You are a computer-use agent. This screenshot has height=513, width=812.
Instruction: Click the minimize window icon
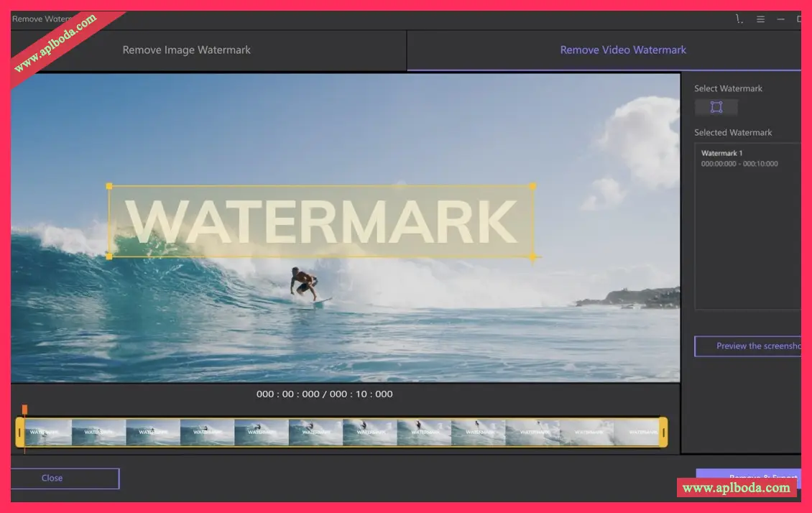[781, 19]
